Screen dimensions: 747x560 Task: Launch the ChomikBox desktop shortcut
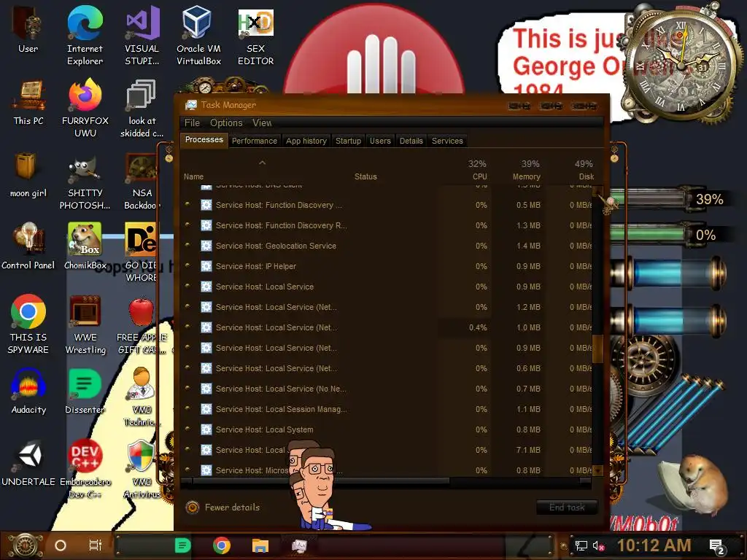tap(85, 246)
